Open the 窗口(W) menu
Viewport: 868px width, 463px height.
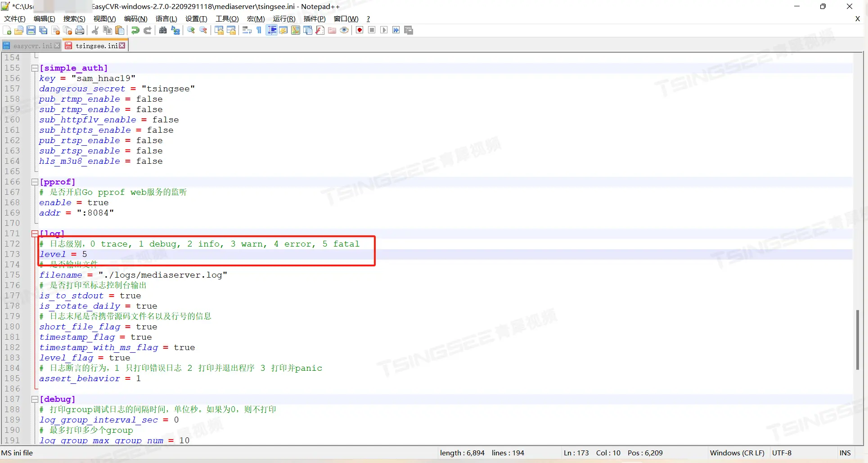pyautogui.click(x=346, y=18)
